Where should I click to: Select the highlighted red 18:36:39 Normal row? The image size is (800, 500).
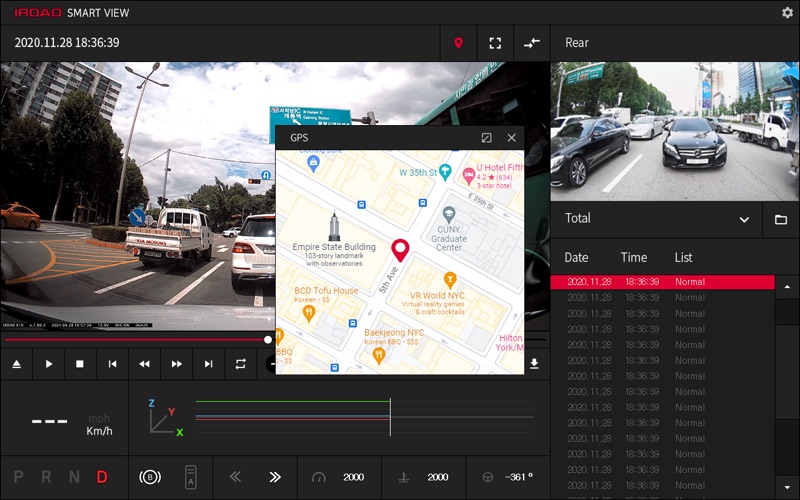click(662, 282)
